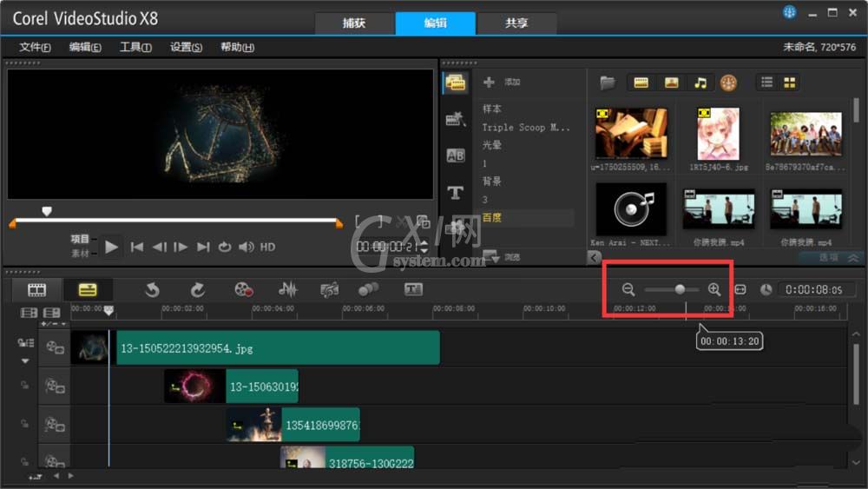Toggle repeat playback
Image resolution: width=868 pixels, height=489 pixels.
pos(224,247)
